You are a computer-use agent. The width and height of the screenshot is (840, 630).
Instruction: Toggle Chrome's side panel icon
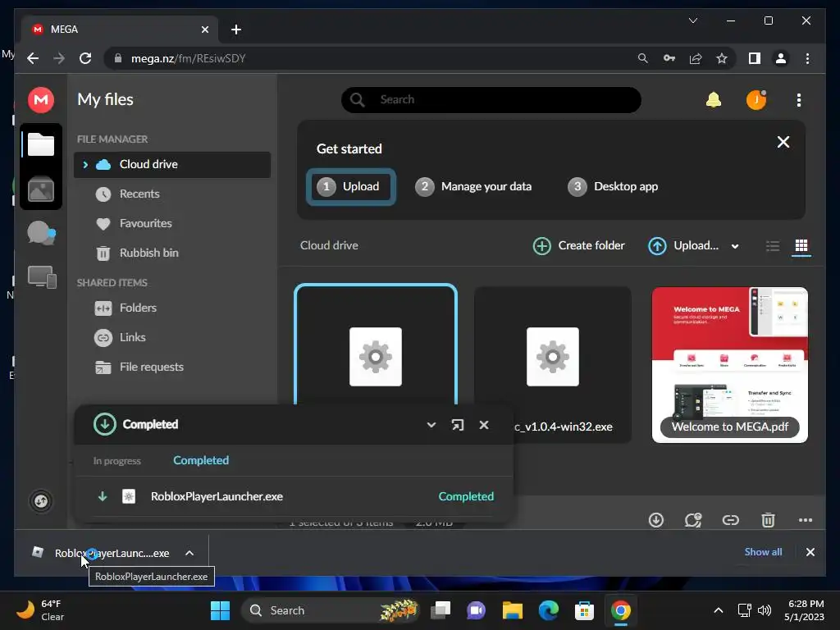click(x=755, y=58)
